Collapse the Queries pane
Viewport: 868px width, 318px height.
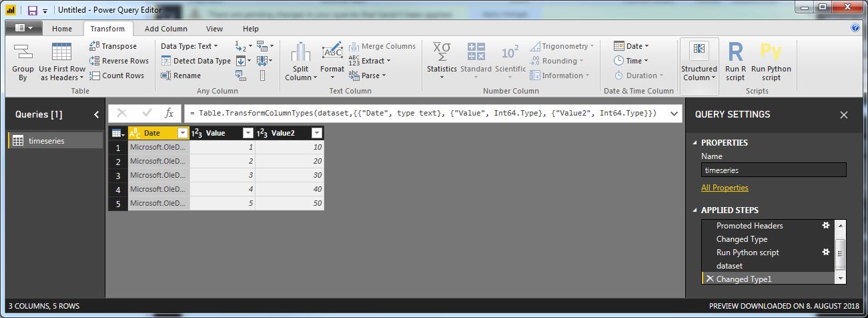pyautogui.click(x=97, y=114)
